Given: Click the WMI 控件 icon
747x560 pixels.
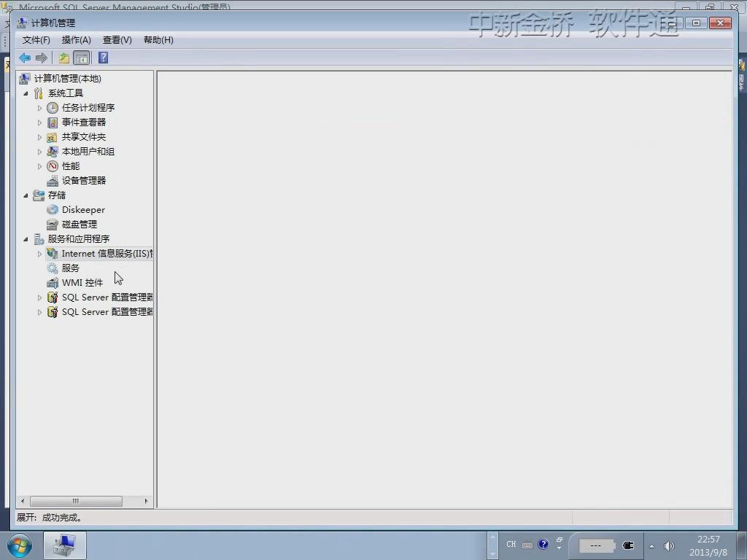Looking at the screenshot, I should (x=53, y=283).
